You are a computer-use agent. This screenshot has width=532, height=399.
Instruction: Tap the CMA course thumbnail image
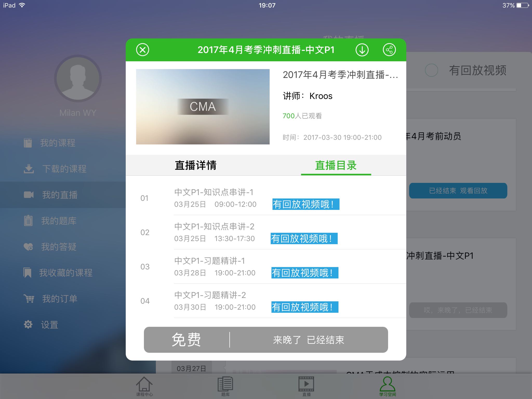pos(203,107)
